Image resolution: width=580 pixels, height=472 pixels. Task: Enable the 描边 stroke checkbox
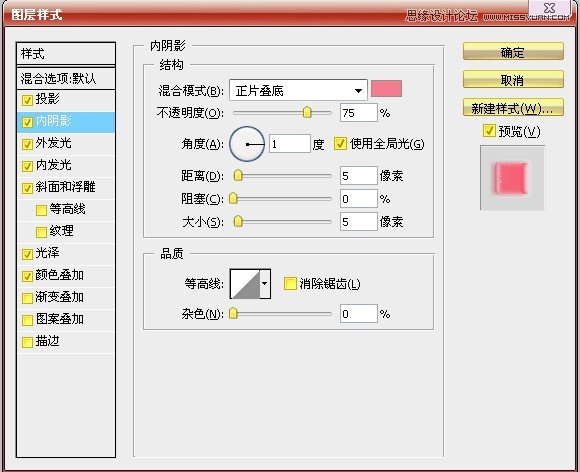tap(27, 342)
